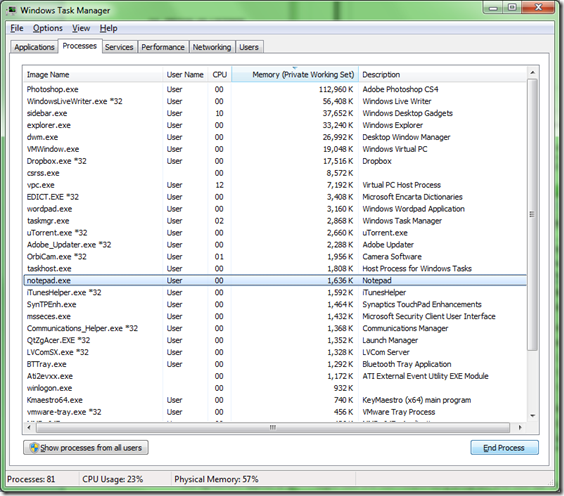Screen dimensions: 564x496
Task: Select the csrss.exe process
Action: coord(275,173)
